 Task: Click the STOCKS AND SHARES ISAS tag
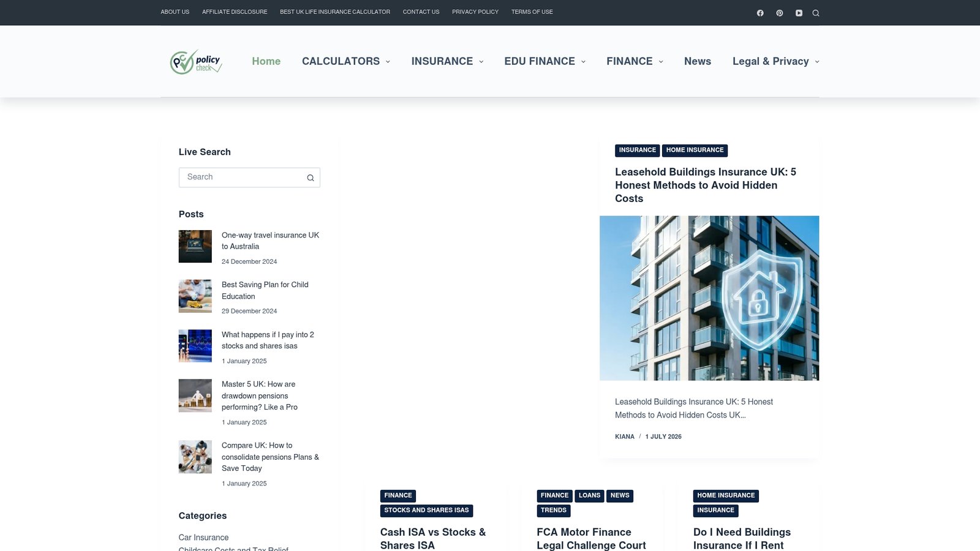[x=426, y=511]
